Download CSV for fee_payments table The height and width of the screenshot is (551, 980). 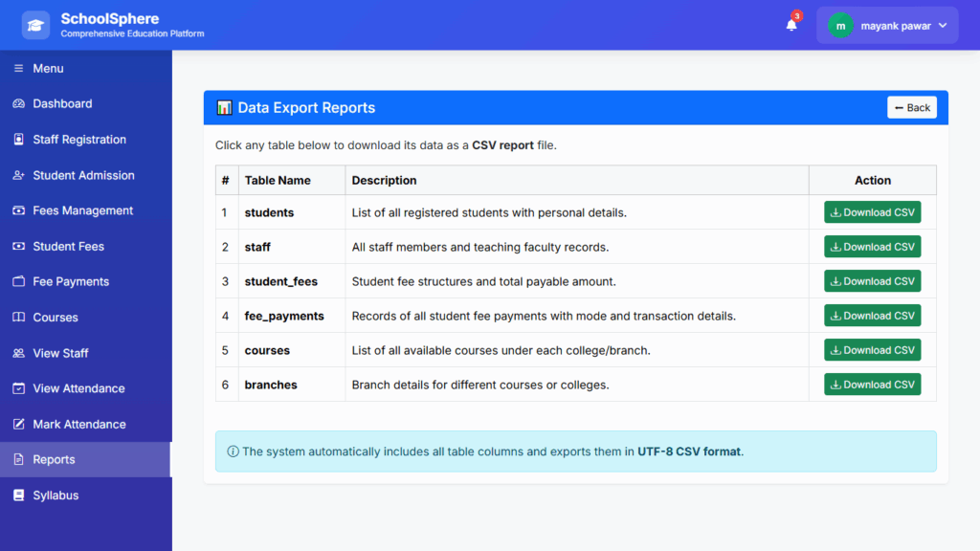[872, 316]
